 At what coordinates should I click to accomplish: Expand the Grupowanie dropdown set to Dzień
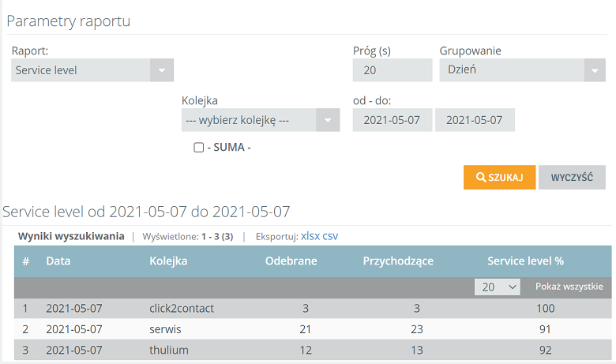click(x=522, y=70)
